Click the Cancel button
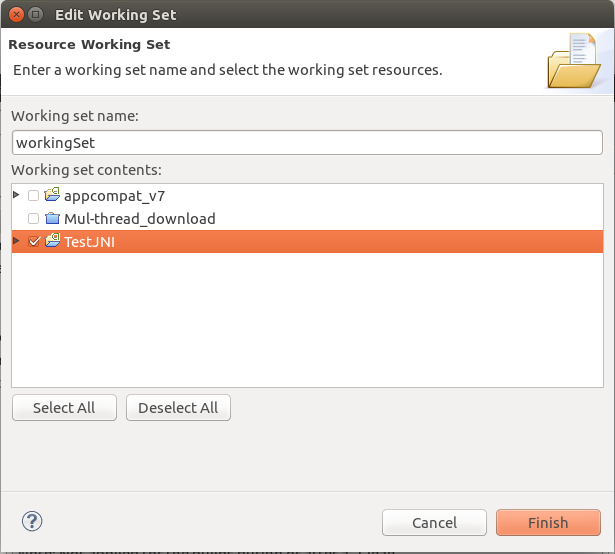This screenshot has height=554, width=615. pos(434,523)
